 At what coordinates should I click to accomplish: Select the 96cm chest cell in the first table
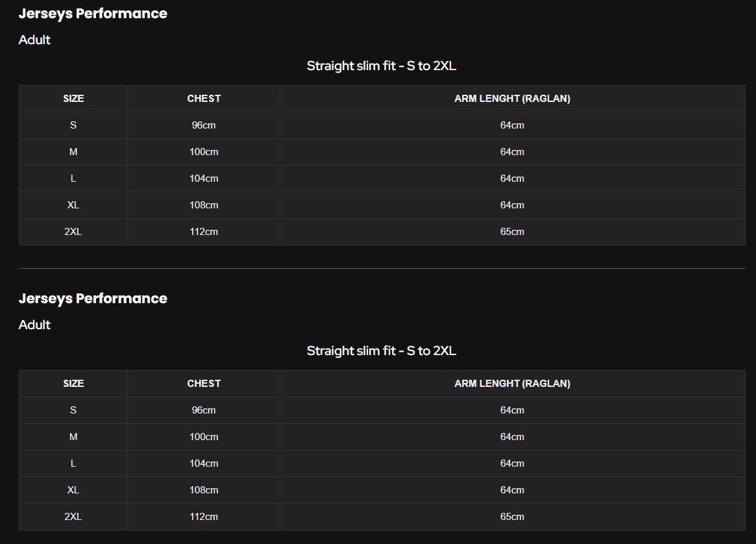click(204, 125)
